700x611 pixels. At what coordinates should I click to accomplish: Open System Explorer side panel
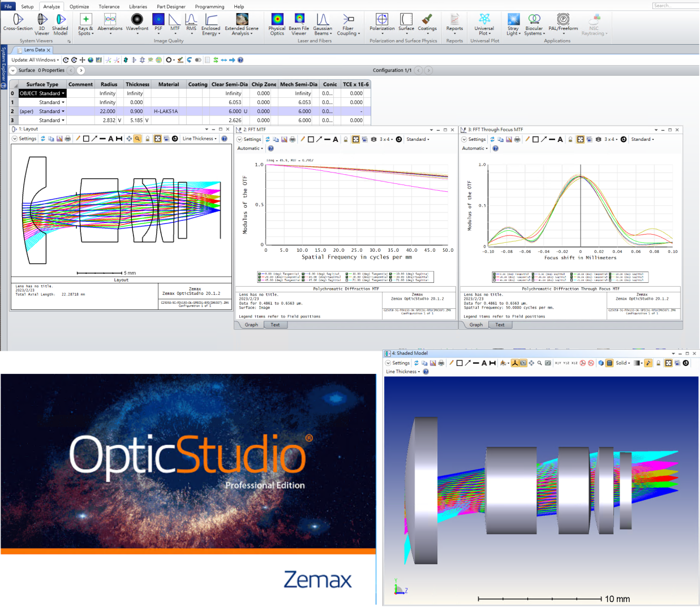(x=3, y=67)
